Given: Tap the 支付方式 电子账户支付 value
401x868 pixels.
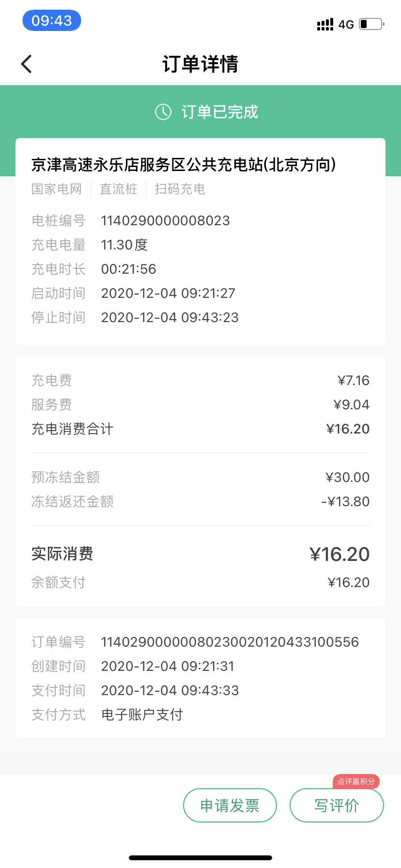Looking at the screenshot, I should click(x=142, y=715).
